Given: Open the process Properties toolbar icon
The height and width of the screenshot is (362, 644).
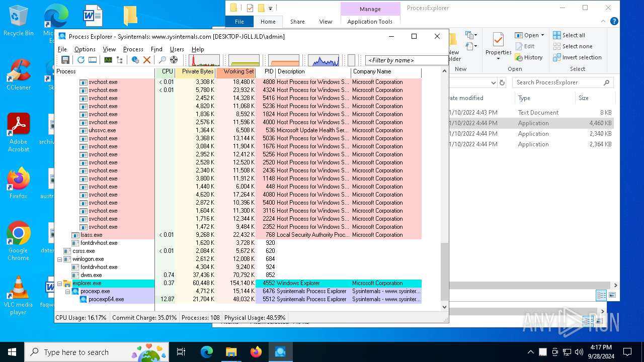Looking at the screenshot, I should pos(135,60).
